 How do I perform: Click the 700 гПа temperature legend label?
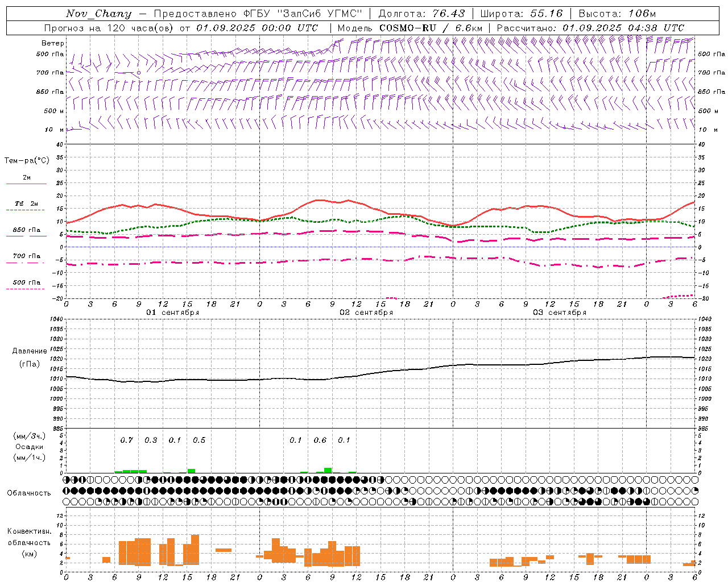27,256
